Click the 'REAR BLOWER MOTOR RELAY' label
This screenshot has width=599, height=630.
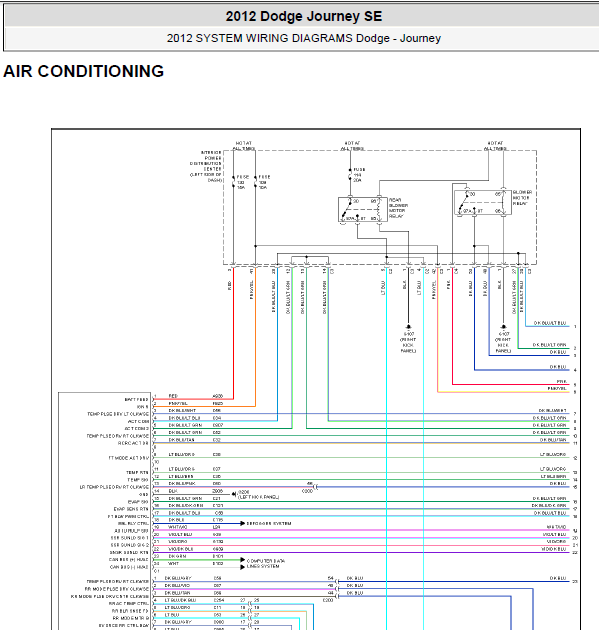click(x=398, y=208)
